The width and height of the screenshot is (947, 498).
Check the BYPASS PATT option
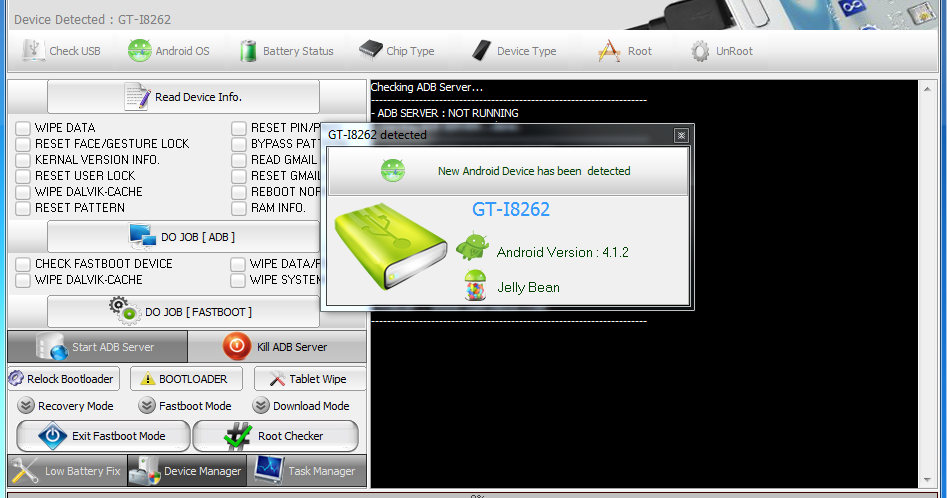(x=239, y=144)
